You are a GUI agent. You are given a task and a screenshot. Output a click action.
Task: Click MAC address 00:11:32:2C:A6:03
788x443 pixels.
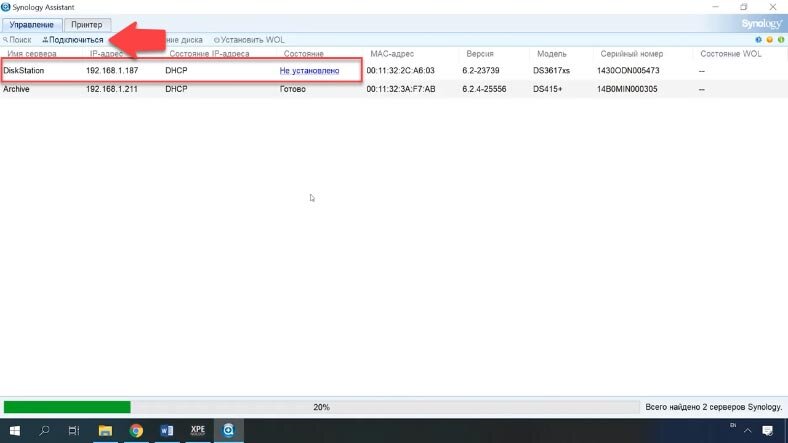(401, 71)
